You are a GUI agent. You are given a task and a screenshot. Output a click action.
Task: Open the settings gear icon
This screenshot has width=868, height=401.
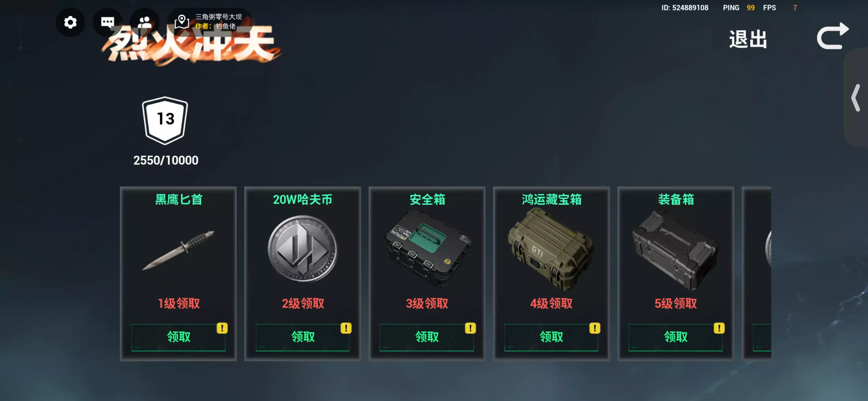click(70, 22)
